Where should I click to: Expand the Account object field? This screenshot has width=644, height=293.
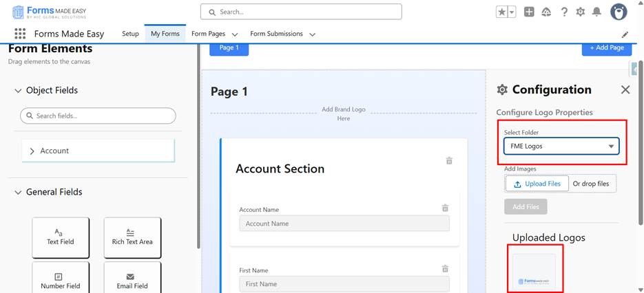tap(32, 151)
